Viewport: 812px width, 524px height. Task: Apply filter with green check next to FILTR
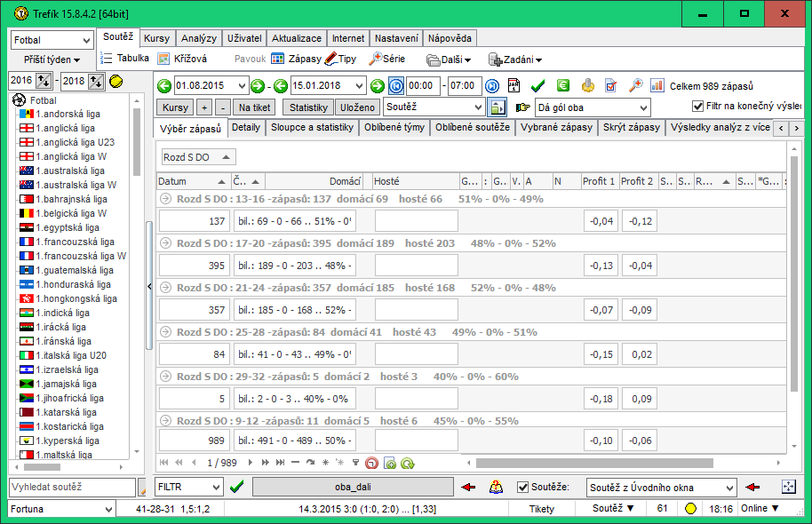point(236,487)
